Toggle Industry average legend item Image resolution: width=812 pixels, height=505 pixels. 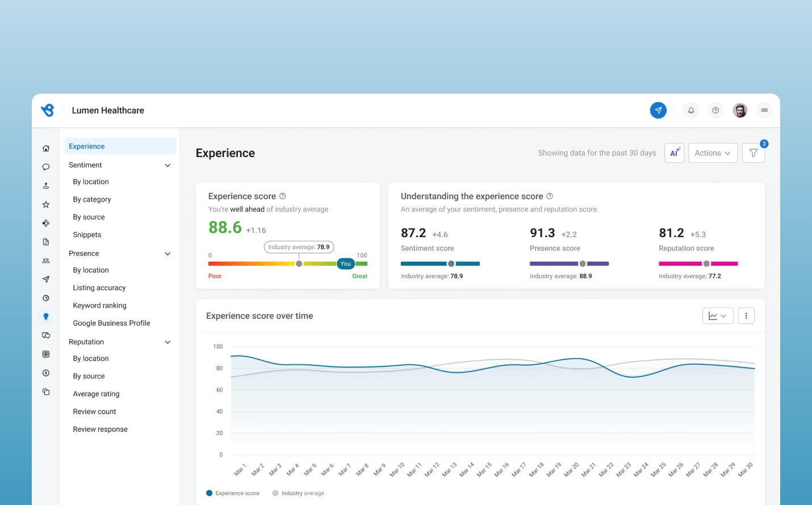298,493
